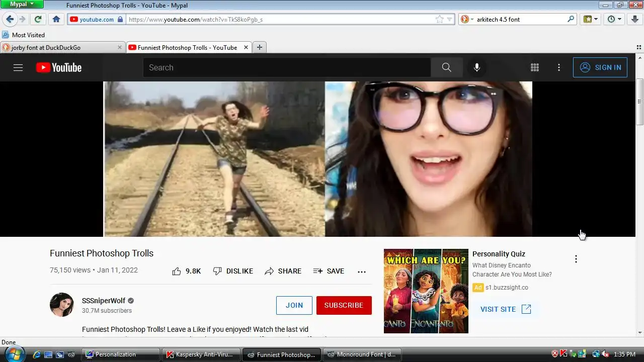This screenshot has width=644, height=362.
Task: Click the YouTube search magnifier button
Action: click(447, 67)
